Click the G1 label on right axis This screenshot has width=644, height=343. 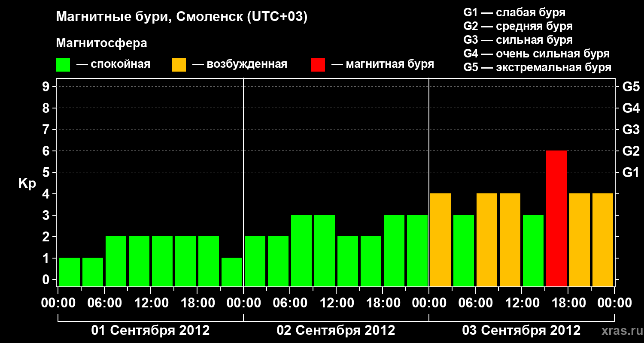[x=631, y=172]
